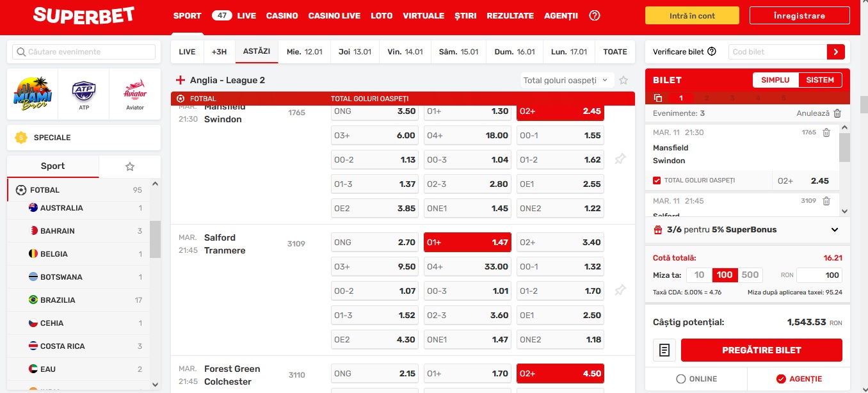This screenshot has height=393, width=868.
Task: Click the copy ticket icon in slip tabs
Action: (x=658, y=98)
